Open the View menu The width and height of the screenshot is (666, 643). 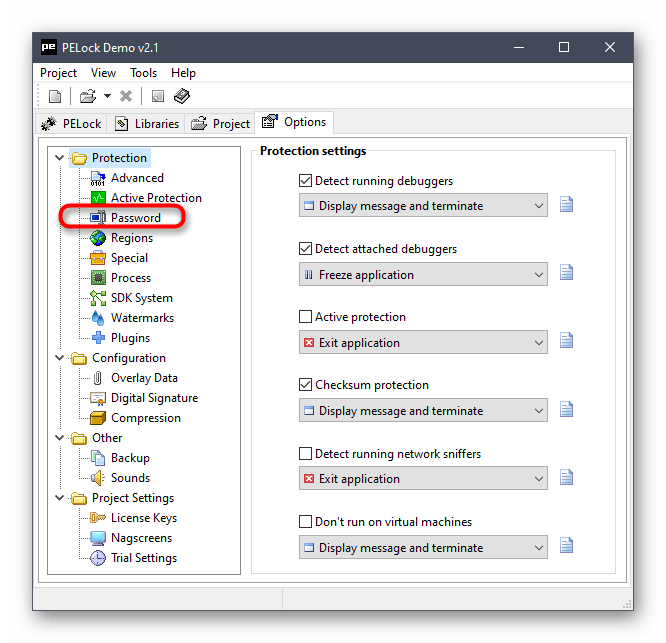pos(103,73)
